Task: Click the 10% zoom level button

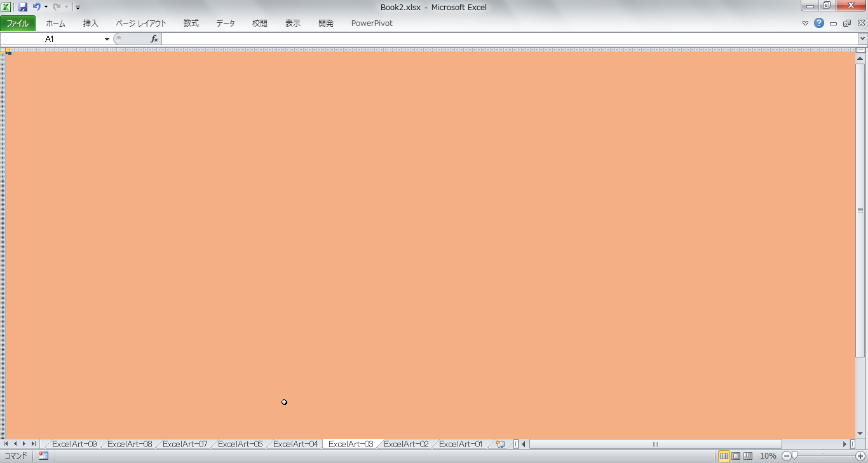Action: (x=768, y=456)
